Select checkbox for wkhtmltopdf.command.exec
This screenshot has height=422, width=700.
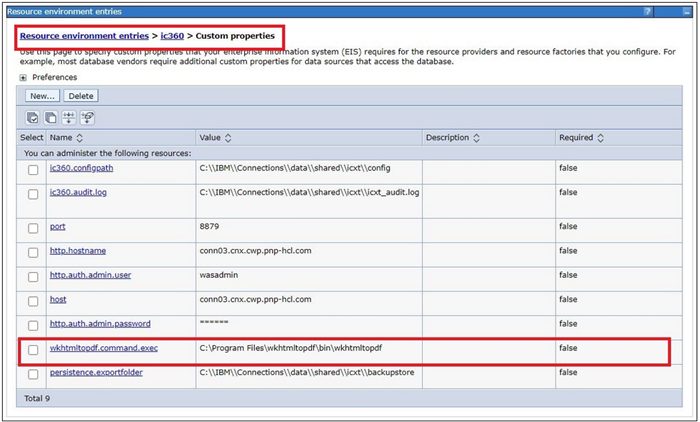coord(33,350)
